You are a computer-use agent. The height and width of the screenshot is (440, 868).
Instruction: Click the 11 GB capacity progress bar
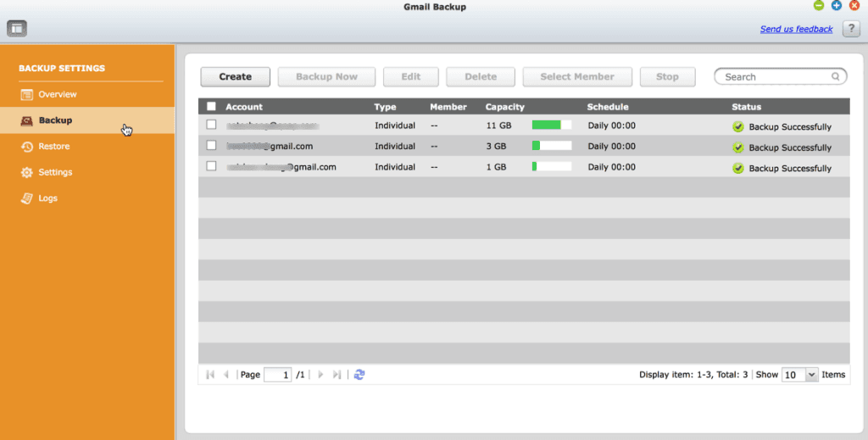point(552,125)
